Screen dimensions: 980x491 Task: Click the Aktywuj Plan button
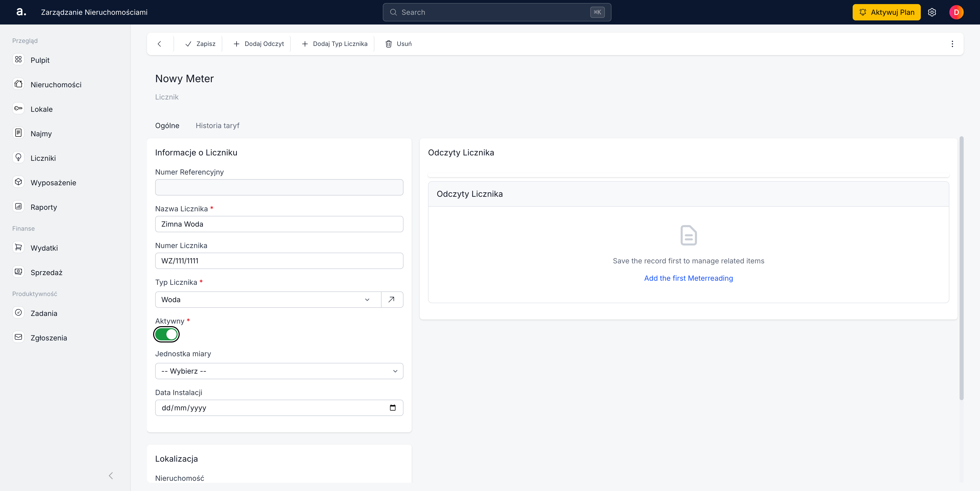(886, 12)
